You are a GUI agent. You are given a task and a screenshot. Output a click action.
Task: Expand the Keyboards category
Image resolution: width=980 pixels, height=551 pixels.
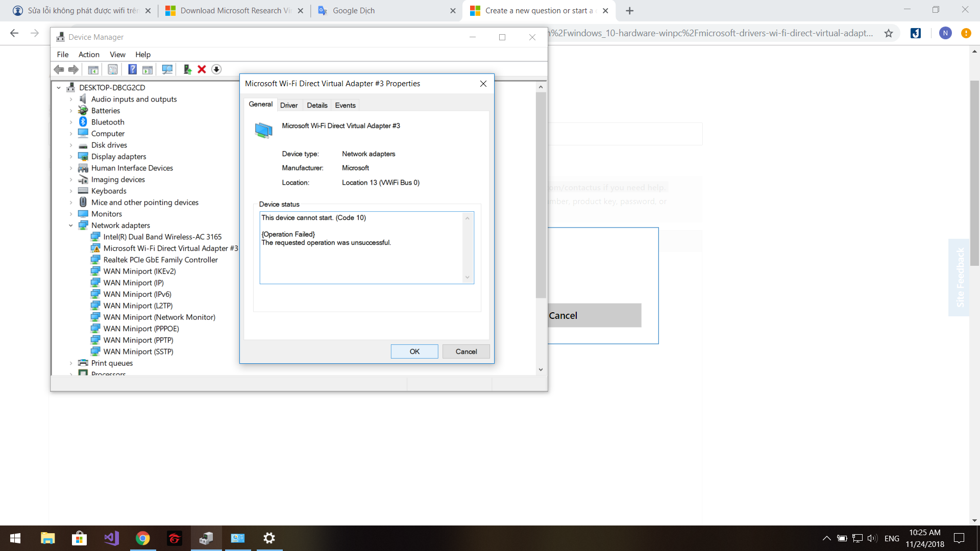71,191
